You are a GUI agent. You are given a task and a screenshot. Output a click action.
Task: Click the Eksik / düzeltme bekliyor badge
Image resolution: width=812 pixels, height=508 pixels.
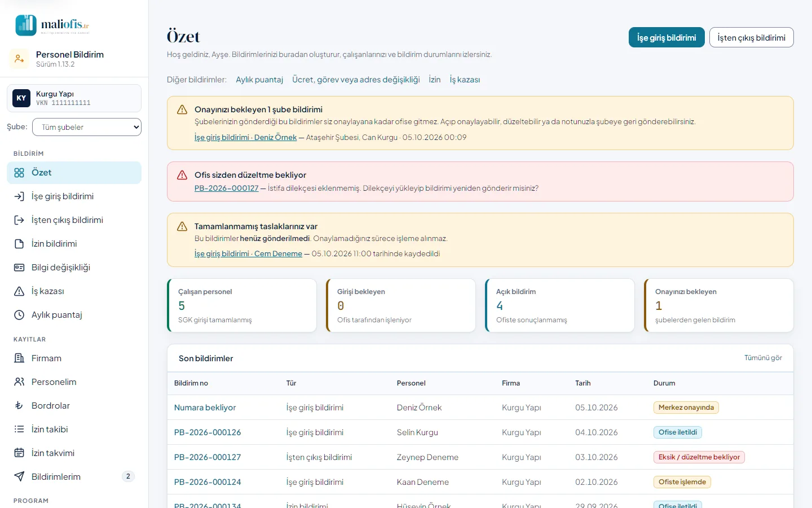tap(699, 457)
